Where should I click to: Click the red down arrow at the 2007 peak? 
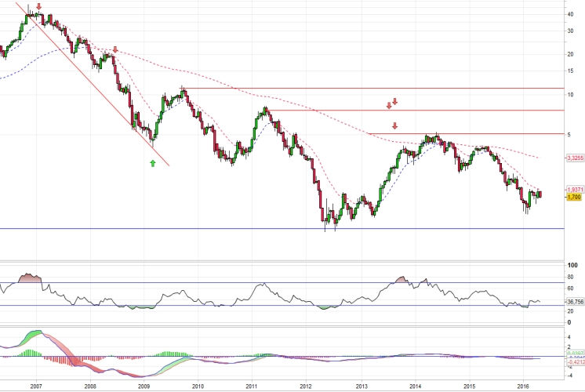click(x=40, y=6)
